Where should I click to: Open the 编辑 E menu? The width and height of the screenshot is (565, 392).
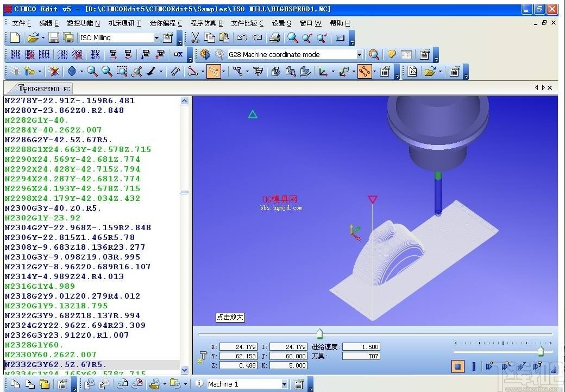[x=49, y=23]
